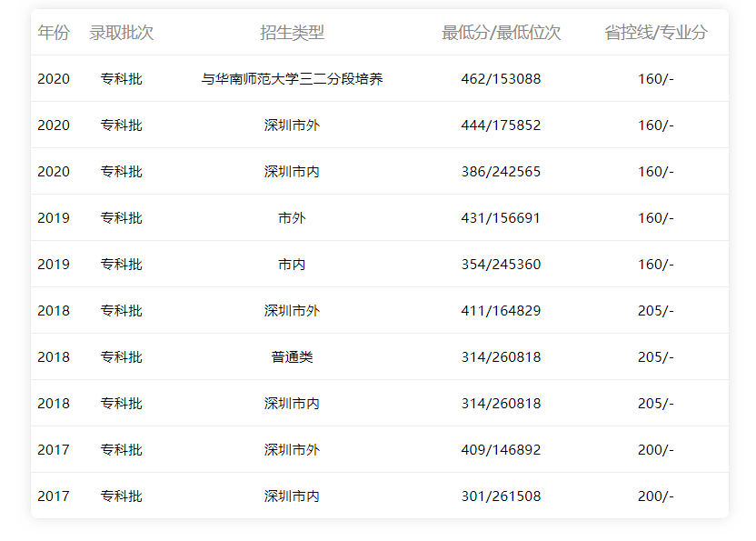Click 200/- in the 301/261508 row

coord(655,496)
